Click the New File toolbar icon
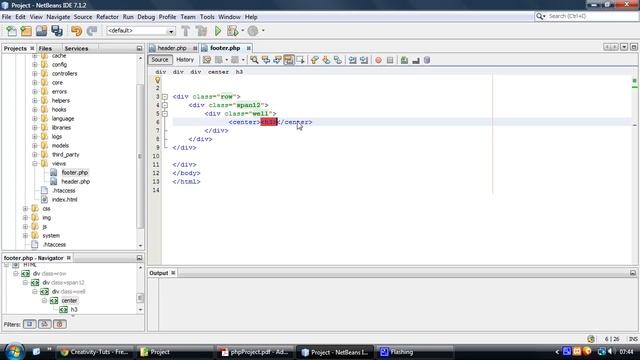 point(11,31)
